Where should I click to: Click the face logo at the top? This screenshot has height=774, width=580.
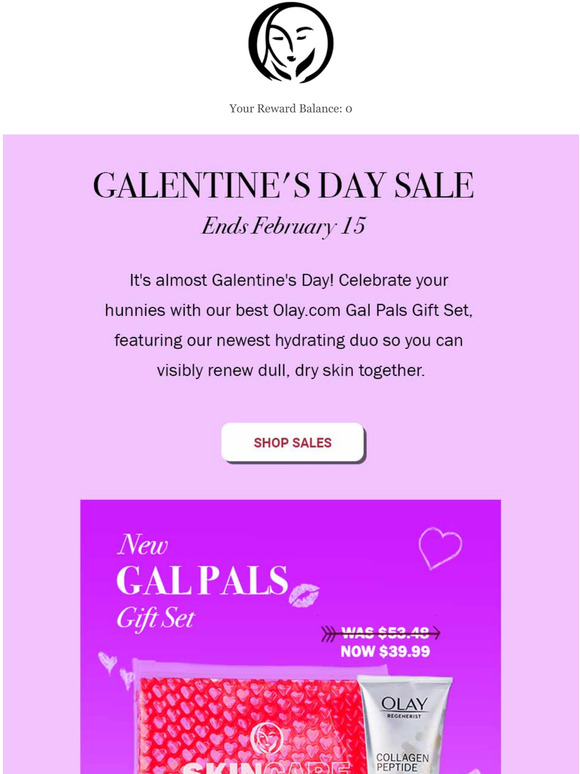pyautogui.click(x=290, y=42)
